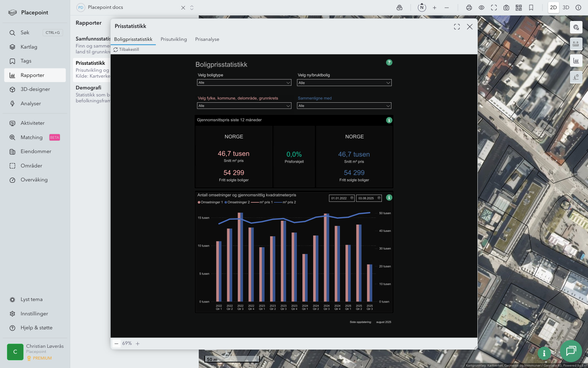
Task: Increase report zoom with plus button
Action: pos(138,344)
